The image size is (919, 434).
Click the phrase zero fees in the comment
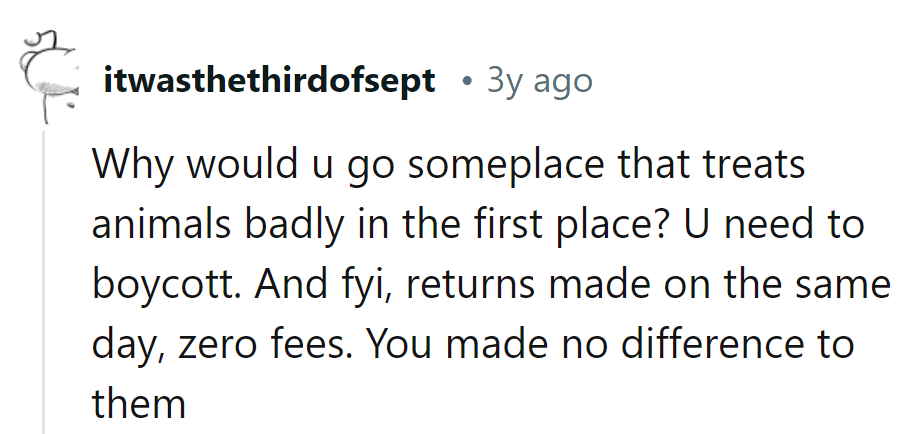tap(261, 345)
